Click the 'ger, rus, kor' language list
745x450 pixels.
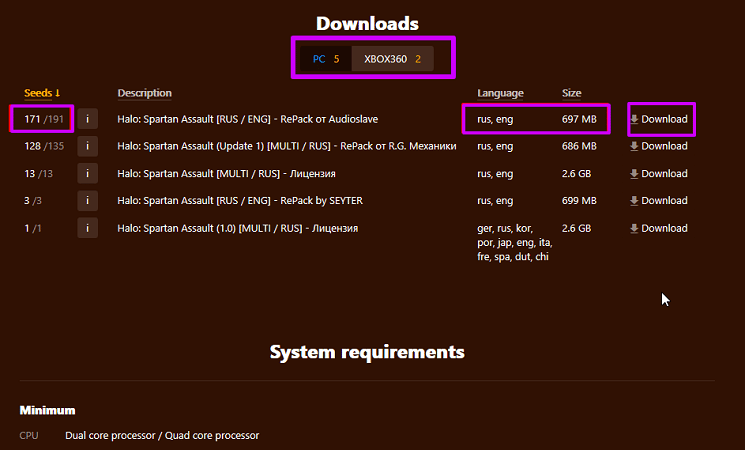(515, 242)
